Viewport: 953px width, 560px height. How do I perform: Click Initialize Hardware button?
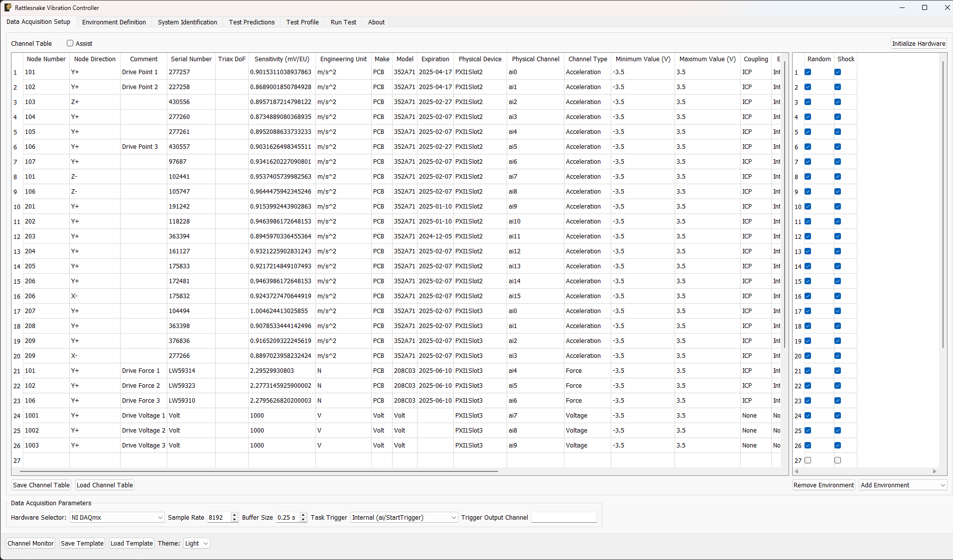click(919, 43)
